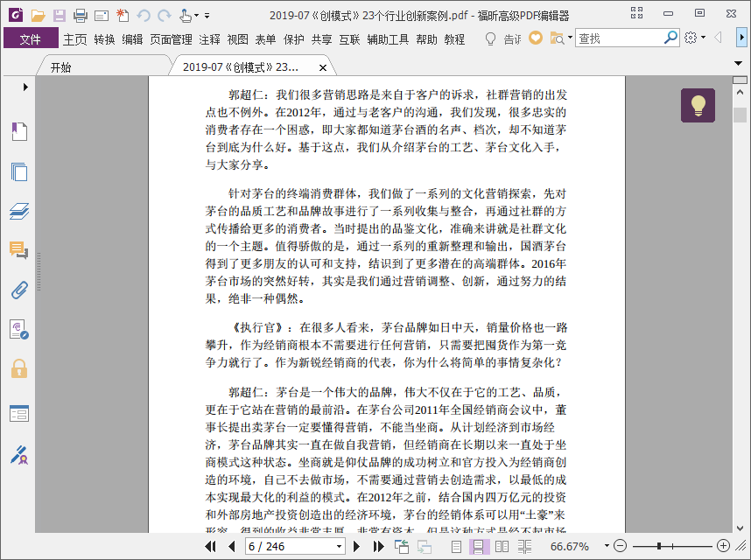Click the email envelope icon in quick toolbar
This screenshot has height=560, width=751.
point(102,17)
